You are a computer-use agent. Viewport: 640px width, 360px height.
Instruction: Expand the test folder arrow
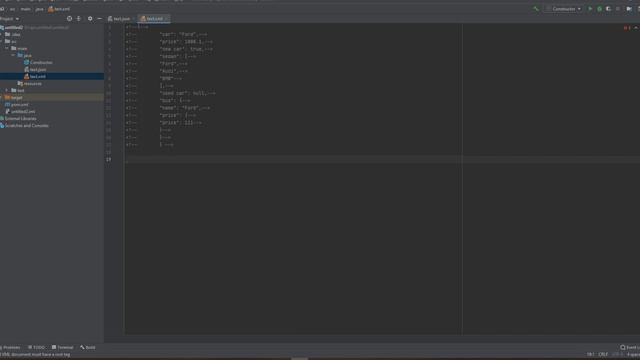tap(7, 91)
